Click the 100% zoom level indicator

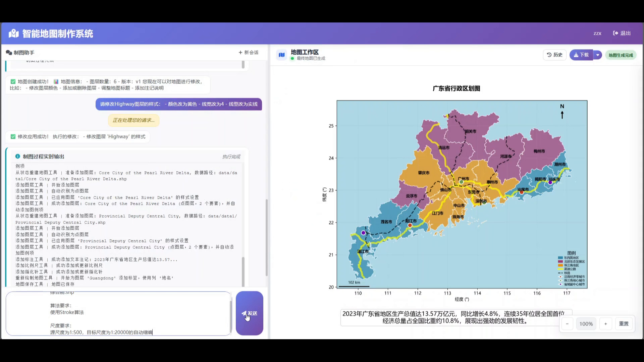click(586, 324)
